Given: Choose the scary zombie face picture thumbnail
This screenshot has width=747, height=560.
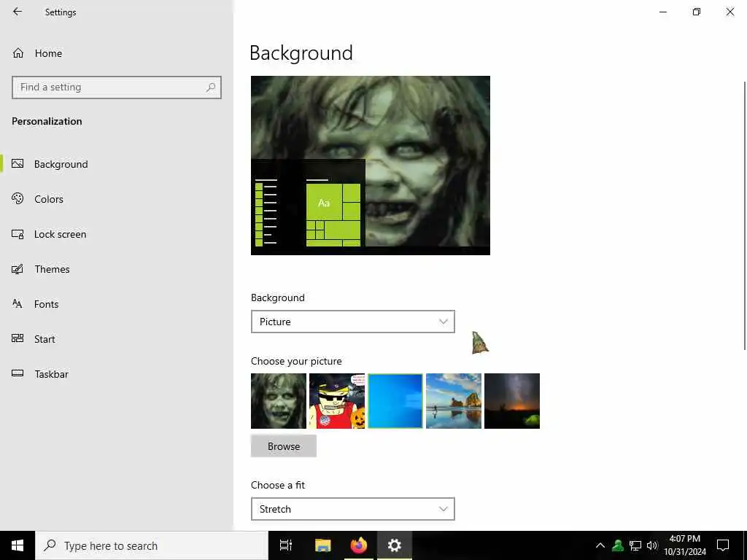Looking at the screenshot, I should [279, 401].
